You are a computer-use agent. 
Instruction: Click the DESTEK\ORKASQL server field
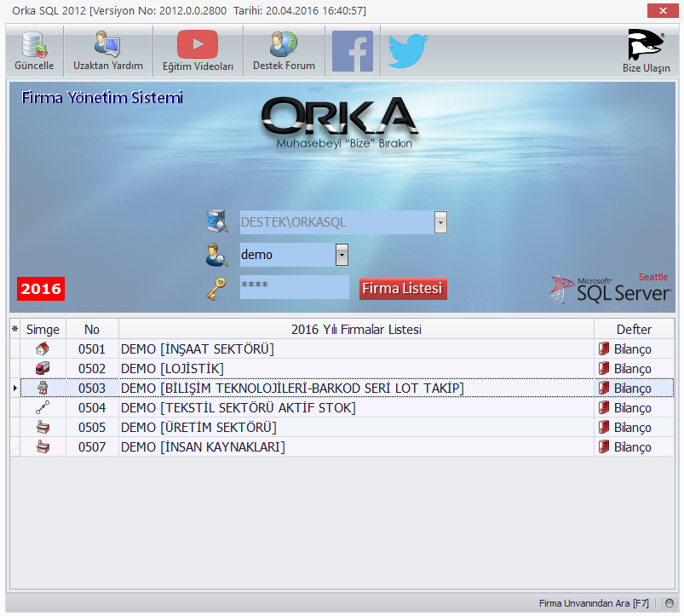click(x=337, y=222)
